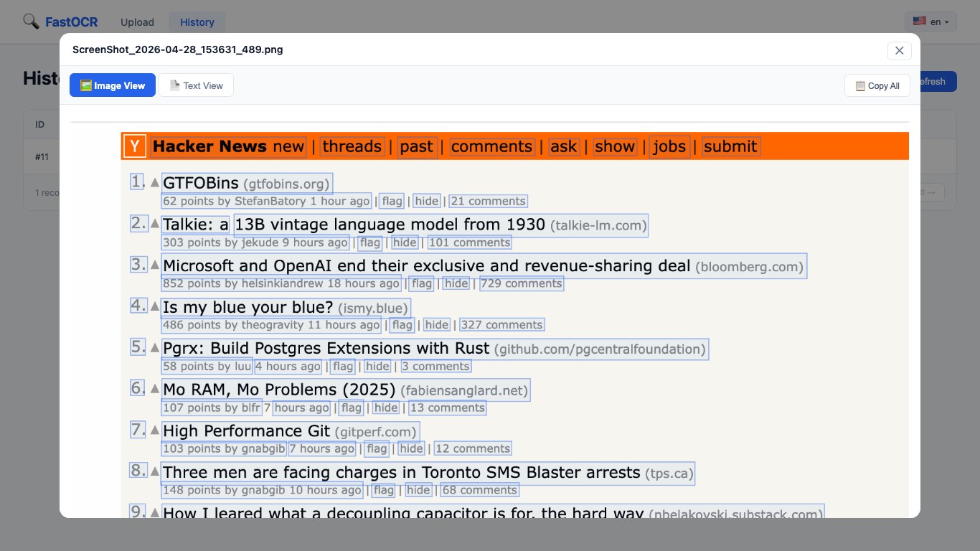Select 'Mo RAM, Mo Problems' title box
Image resolution: width=980 pixels, height=551 pixels.
click(x=346, y=390)
